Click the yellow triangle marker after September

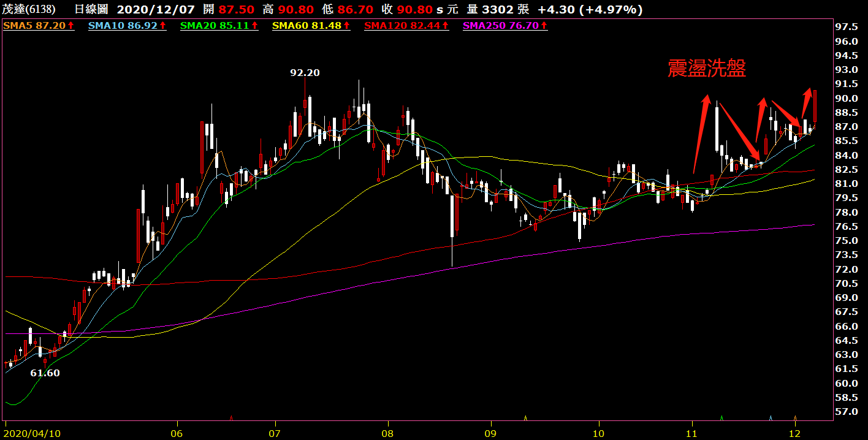(x=526, y=419)
